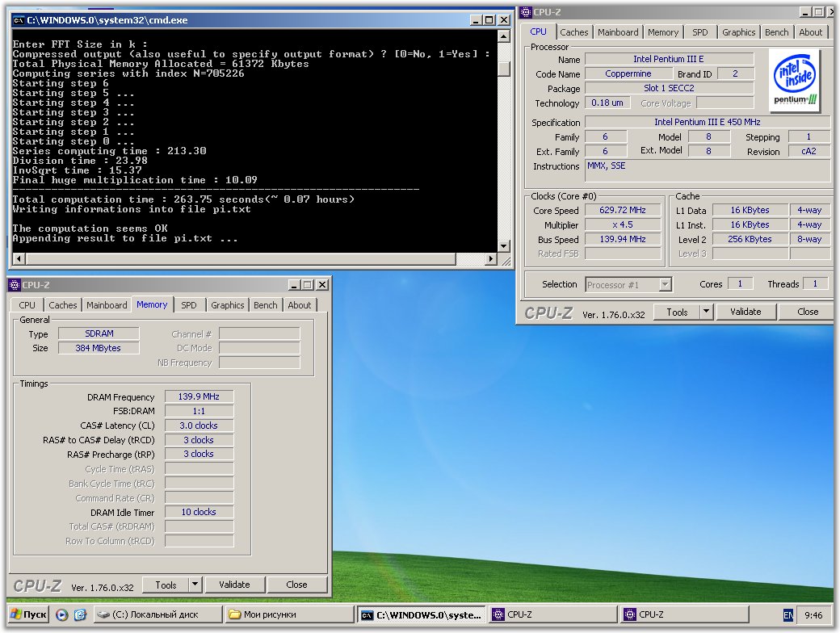This screenshot has width=840, height=633.
Task: Click CPU-Z icon in bottom-left window title
Action: click(x=15, y=285)
